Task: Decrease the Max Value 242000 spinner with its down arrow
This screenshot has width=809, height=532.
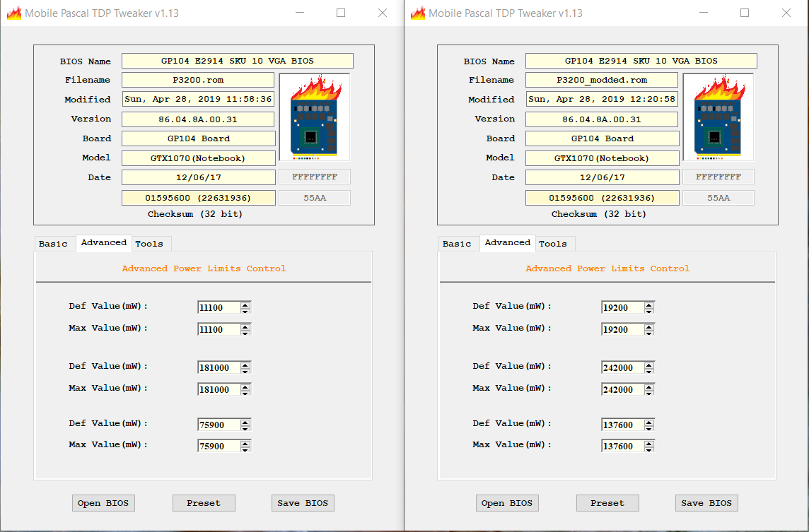Action: pyautogui.click(x=650, y=394)
